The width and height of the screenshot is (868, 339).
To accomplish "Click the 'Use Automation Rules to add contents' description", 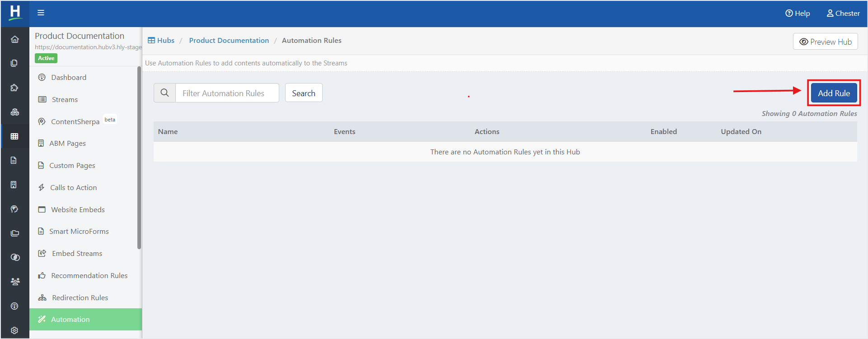I will point(246,63).
